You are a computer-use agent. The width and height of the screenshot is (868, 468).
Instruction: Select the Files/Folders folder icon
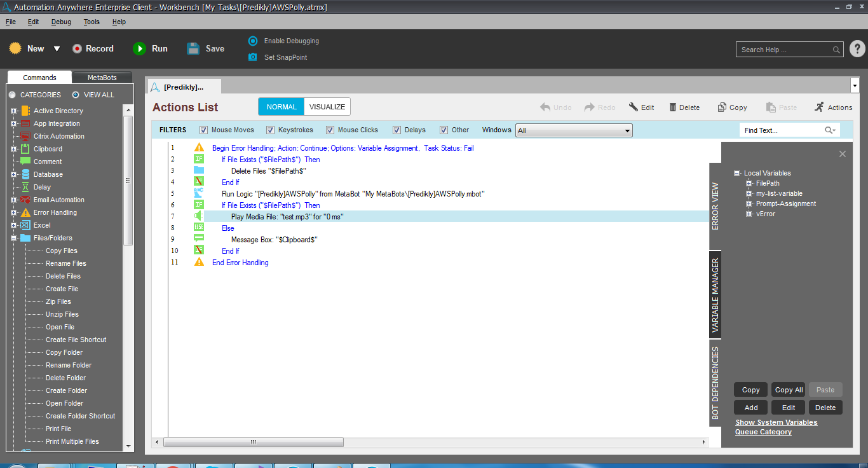click(25, 238)
